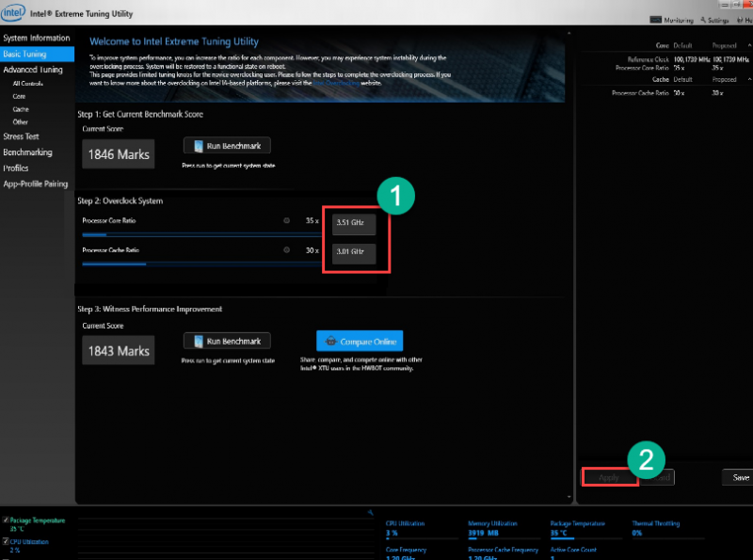
Task: Open graph settings wrench above monitor chart
Action: click(x=370, y=512)
